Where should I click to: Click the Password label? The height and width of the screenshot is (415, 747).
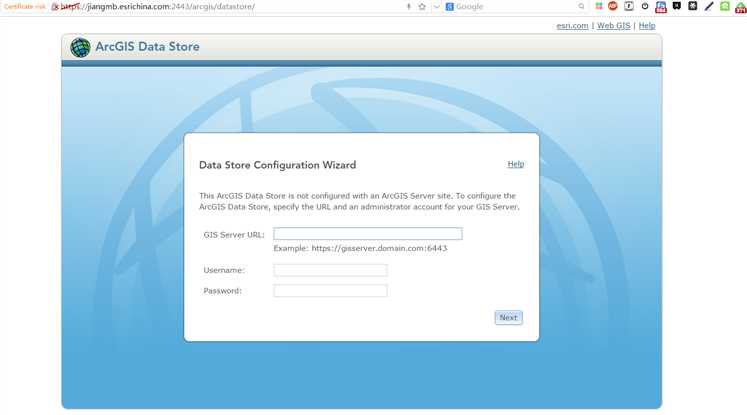tap(222, 291)
